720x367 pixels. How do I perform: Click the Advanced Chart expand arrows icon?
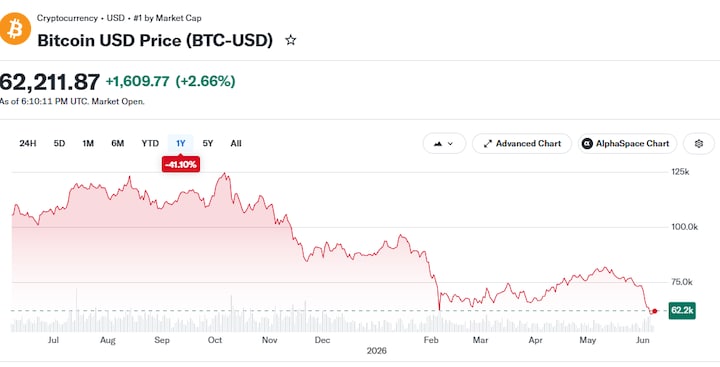[488, 144]
